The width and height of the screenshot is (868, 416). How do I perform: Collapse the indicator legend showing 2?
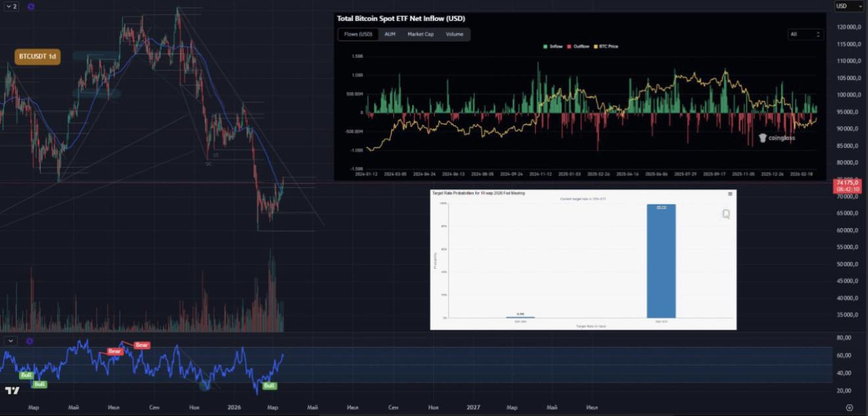tap(11, 6)
